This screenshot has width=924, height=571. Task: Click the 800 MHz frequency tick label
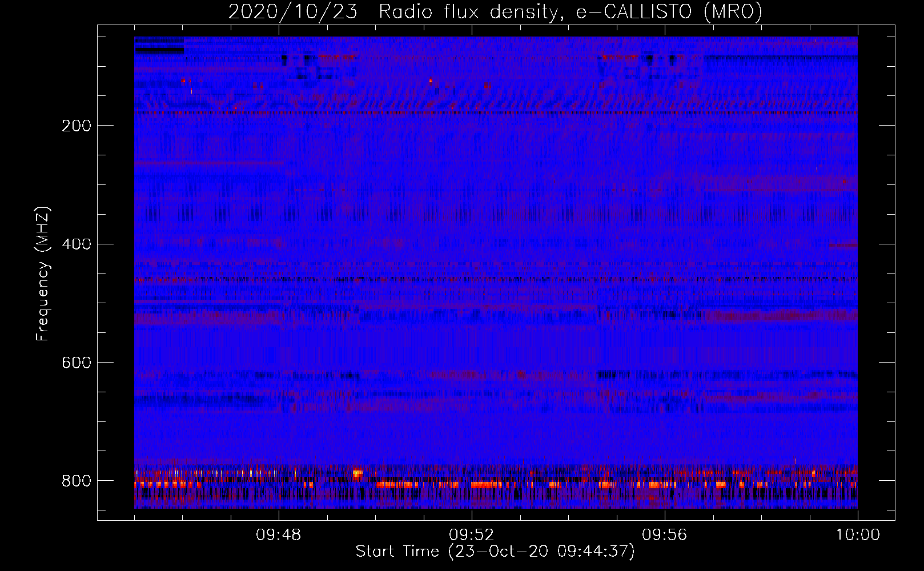pyautogui.click(x=77, y=481)
